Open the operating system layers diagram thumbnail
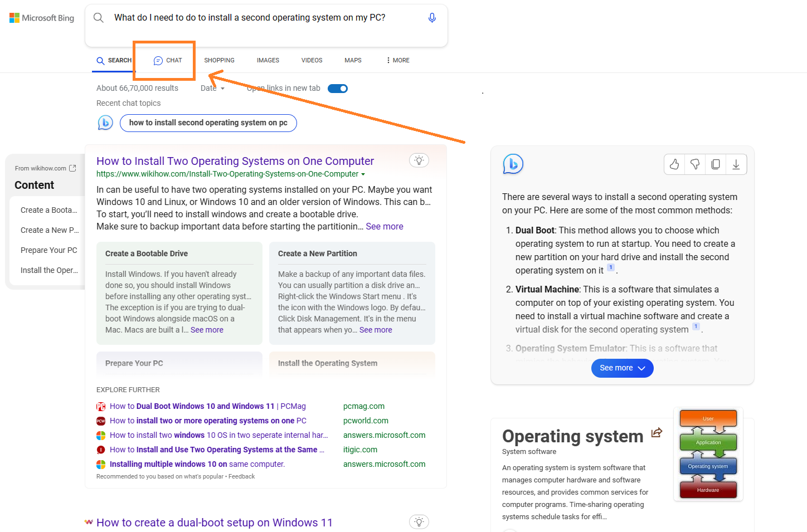The width and height of the screenshot is (807, 532). click(708, 454)
